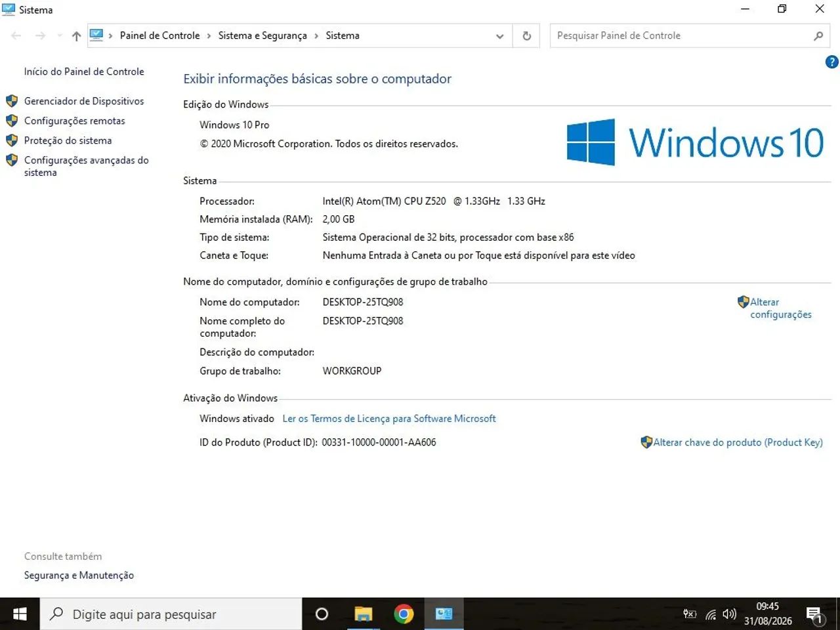Click the Alterar configurações link

tap(781, 308)
